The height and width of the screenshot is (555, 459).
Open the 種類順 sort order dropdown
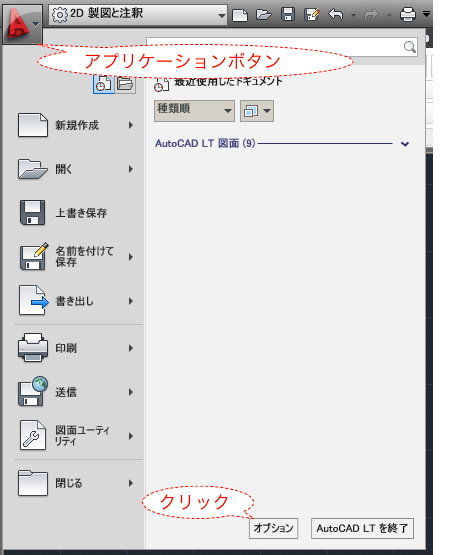(x=194, y=111)
